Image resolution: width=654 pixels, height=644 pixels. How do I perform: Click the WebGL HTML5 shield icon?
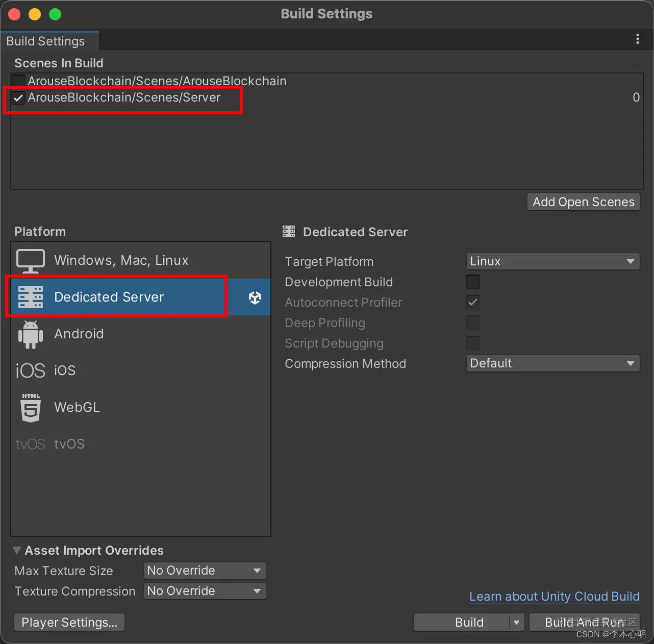coord(31,408)
